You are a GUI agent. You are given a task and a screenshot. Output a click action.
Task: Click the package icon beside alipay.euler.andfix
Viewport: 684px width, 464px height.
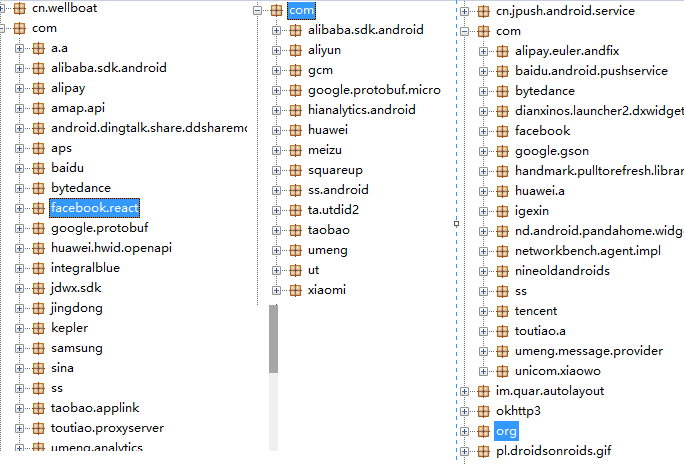503,51
